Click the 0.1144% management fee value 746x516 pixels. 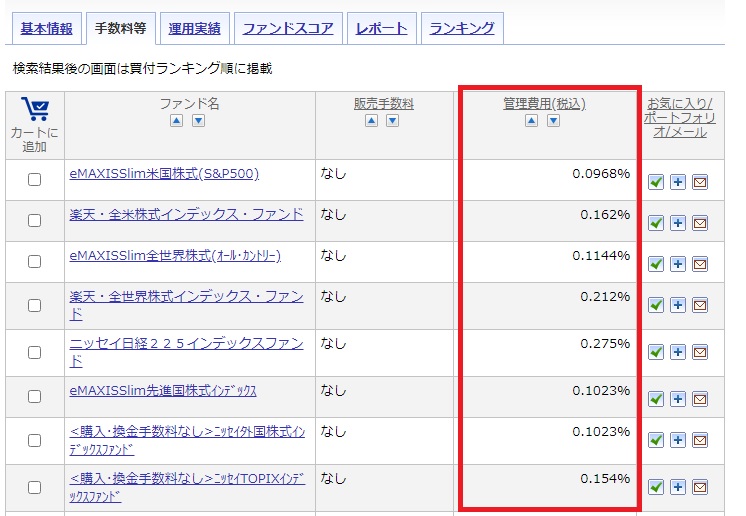click(x=601, y=255)
